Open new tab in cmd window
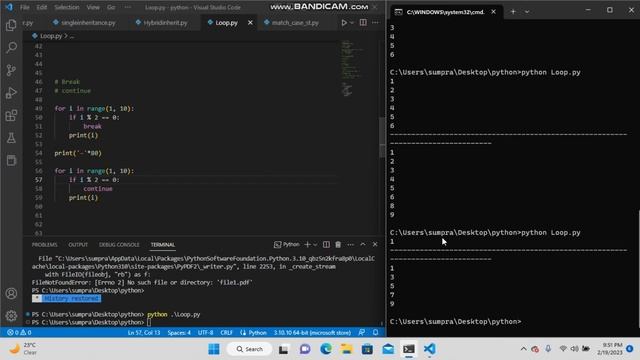This screenshot has height=360, width=640. coord(513,12)
